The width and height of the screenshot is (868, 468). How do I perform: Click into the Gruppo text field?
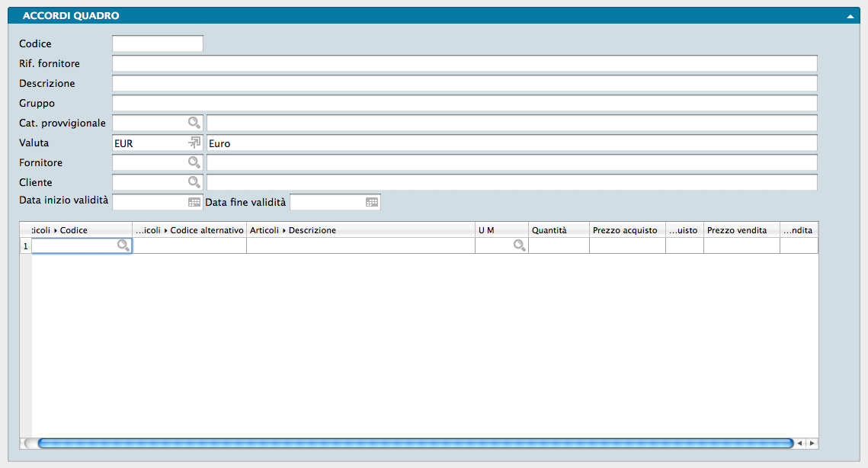[464, 103]
